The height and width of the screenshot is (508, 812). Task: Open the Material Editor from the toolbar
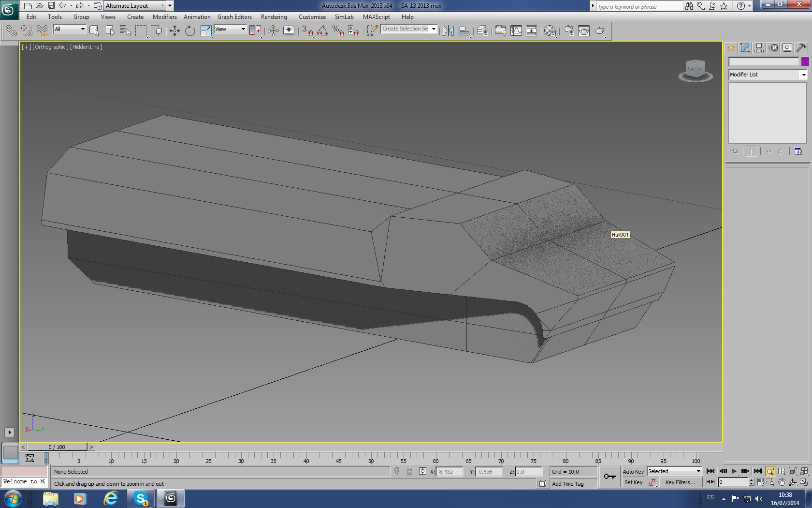pyautogui.click(x=550, y=31)
